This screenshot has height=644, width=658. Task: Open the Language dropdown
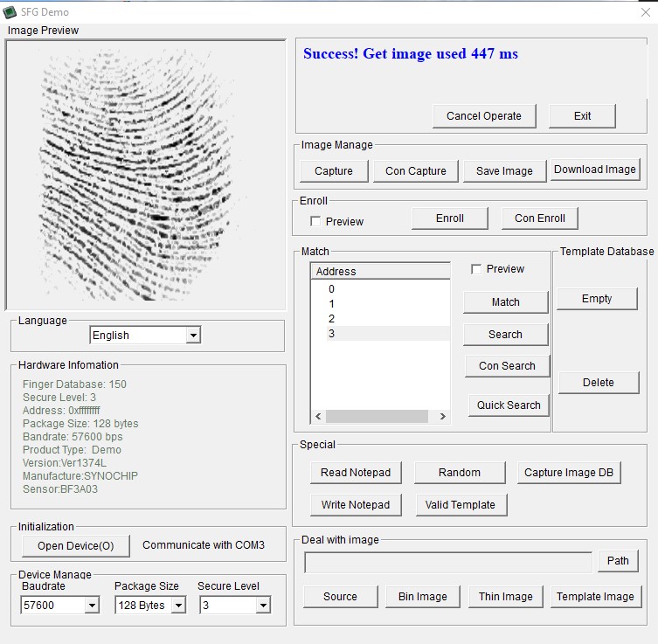pyautogui.click(x=193, y=336)
